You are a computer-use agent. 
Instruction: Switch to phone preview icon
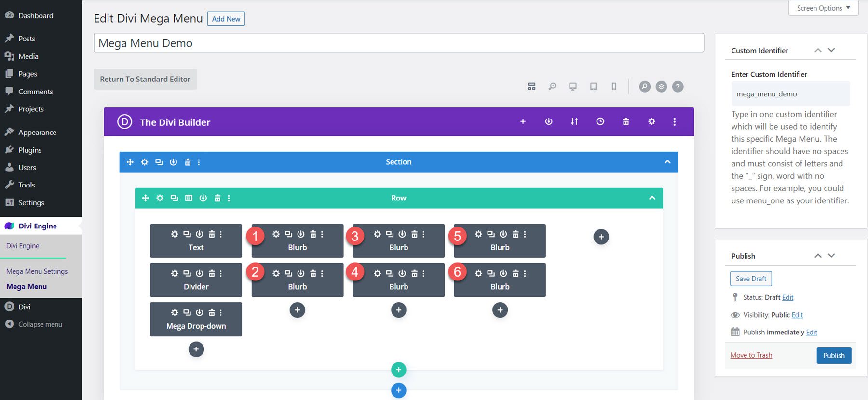pyautogui.click(x=614, y=87)
